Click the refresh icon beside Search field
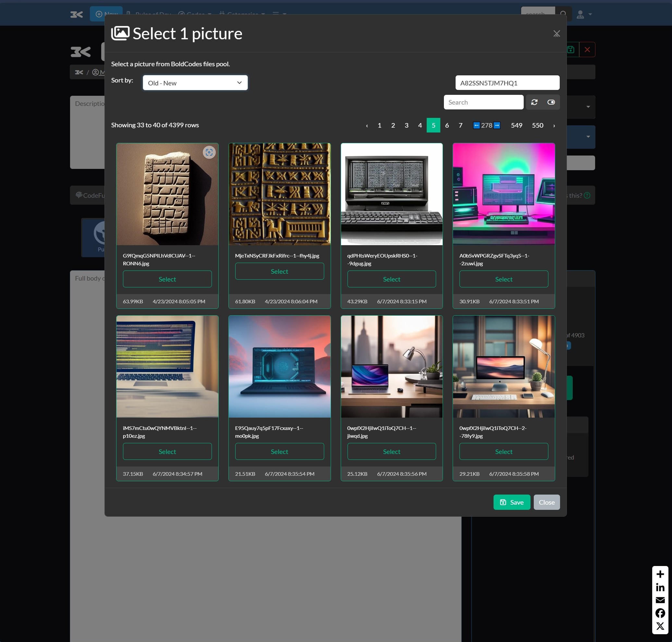Viewport: 672px width, 642px height. 534,102
